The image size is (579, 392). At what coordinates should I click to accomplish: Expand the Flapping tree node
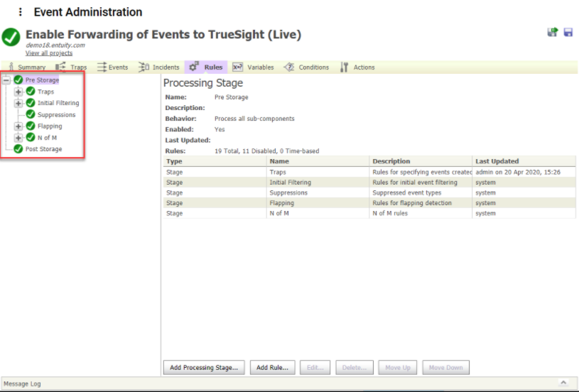(18, 126)
